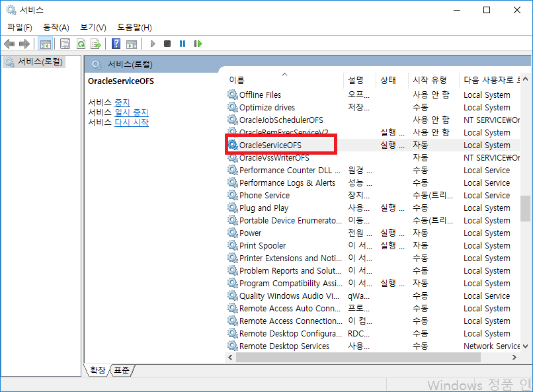This screenshot has height=392, width=533.
Task: Click the vertical scrollbar thumb
Action: [525, 208]
